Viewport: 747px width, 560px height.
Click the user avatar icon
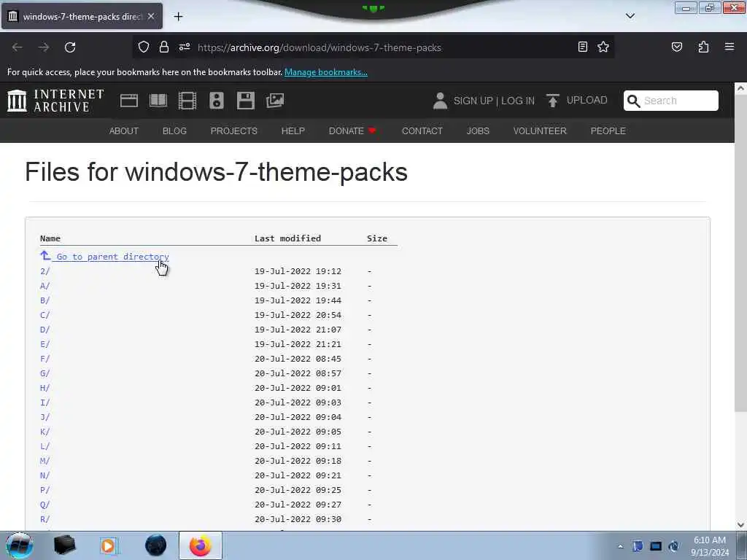[440, 101]
